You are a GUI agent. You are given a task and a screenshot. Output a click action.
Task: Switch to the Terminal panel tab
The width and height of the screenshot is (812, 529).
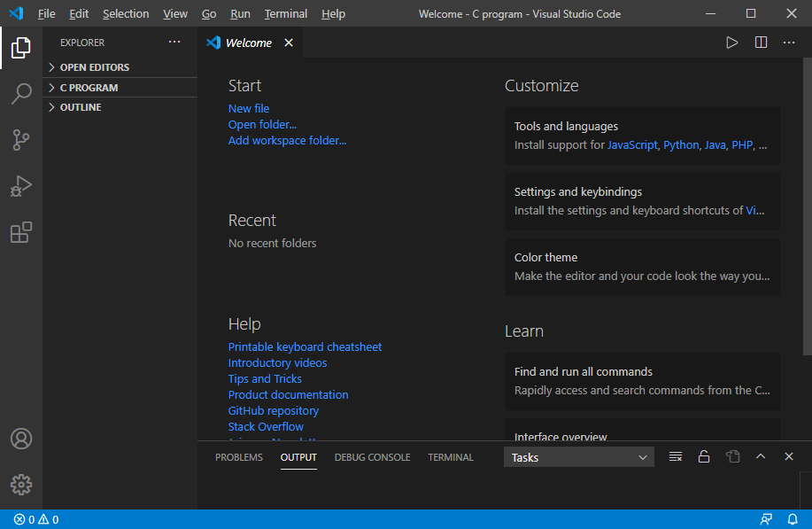[x=451, y=457]
